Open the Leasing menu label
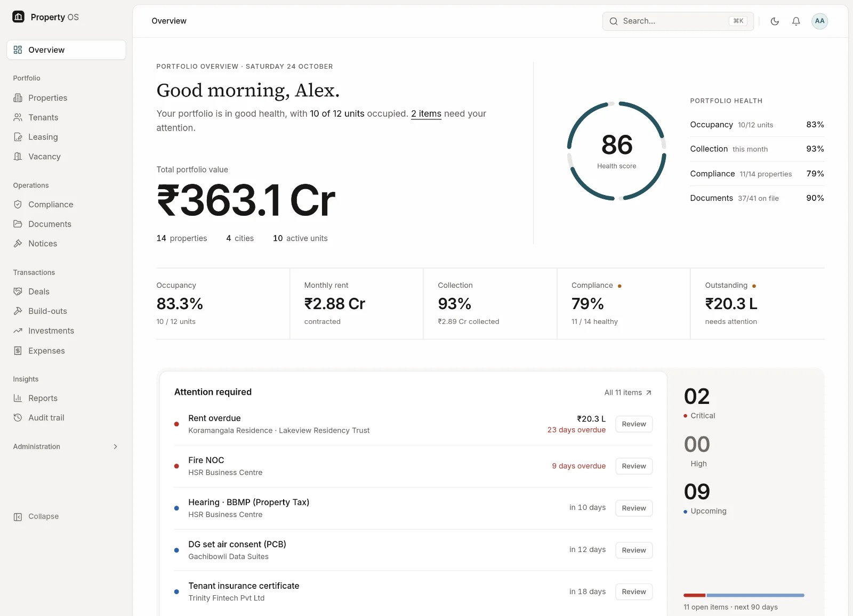853x616 pixels. click(43, 137)
